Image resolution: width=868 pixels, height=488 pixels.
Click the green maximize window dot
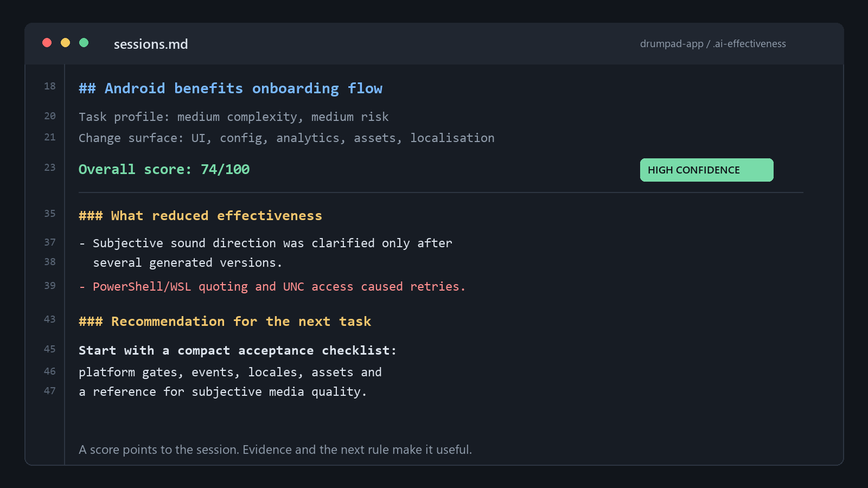point(84,43)
